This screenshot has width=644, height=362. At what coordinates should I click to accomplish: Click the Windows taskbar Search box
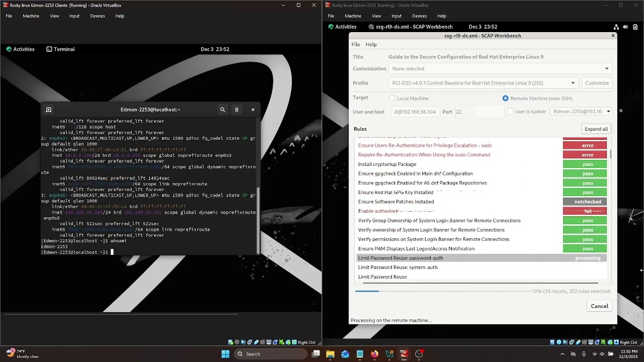(271, 354)
